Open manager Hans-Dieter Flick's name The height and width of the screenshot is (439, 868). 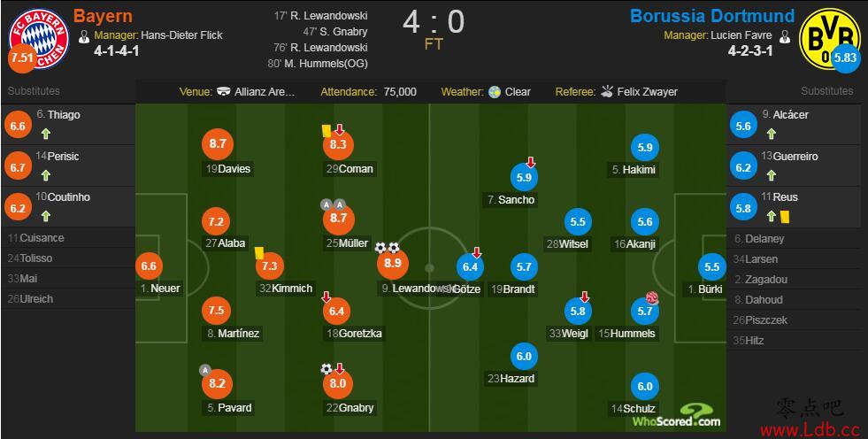pyautogui.click(x=181, y=35)
